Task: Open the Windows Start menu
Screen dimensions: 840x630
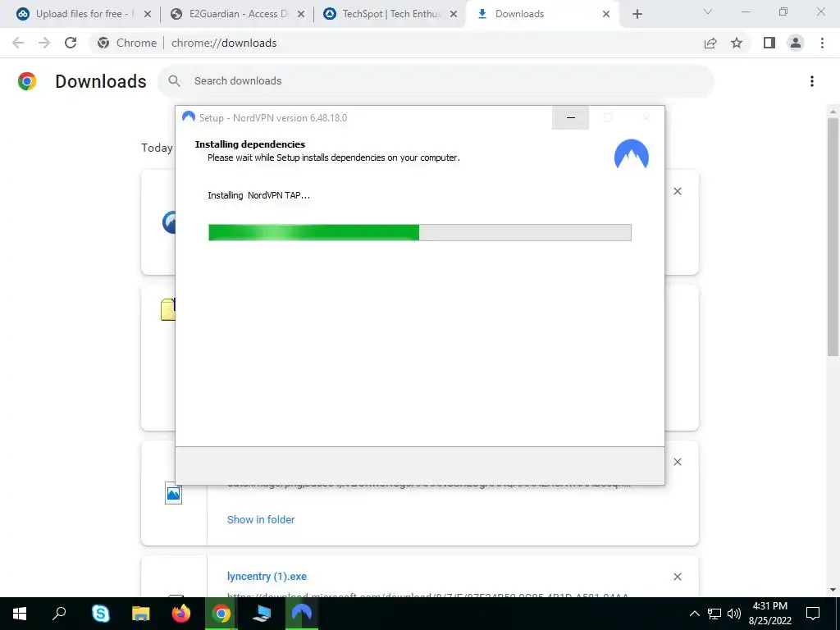Action: coord(20,614)
